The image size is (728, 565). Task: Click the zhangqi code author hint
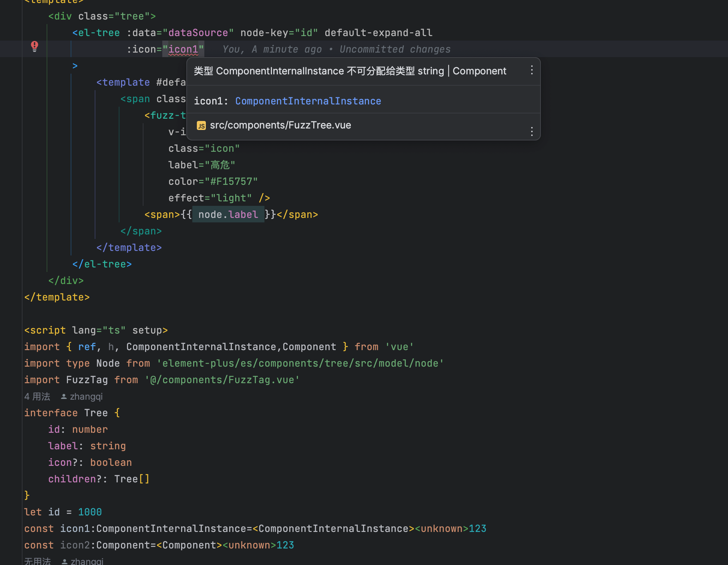[x=86, y=396]
